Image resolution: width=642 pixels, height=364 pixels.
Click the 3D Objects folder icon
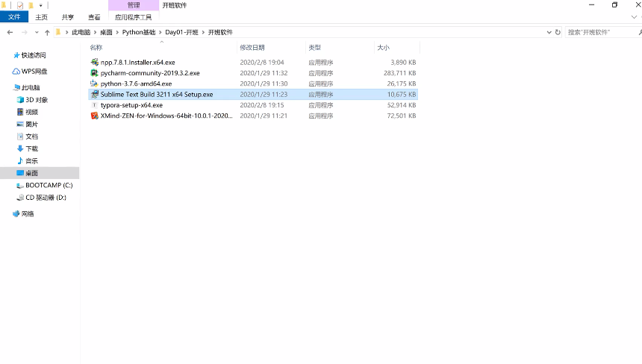(20, 99)
